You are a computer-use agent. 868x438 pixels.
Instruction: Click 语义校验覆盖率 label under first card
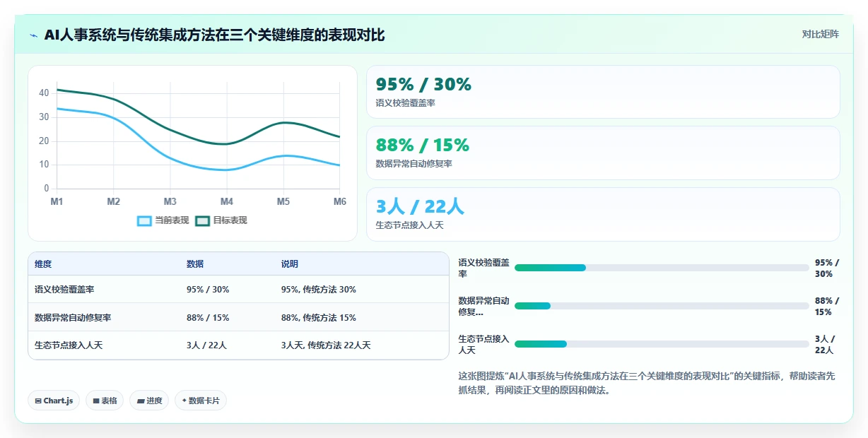405,103
